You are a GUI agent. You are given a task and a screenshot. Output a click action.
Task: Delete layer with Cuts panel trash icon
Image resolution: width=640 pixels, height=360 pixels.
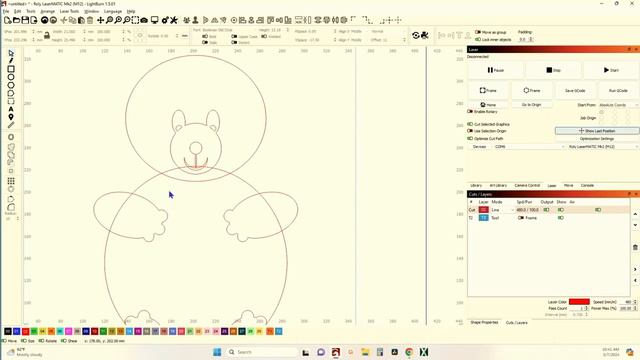tap(635, 247)
